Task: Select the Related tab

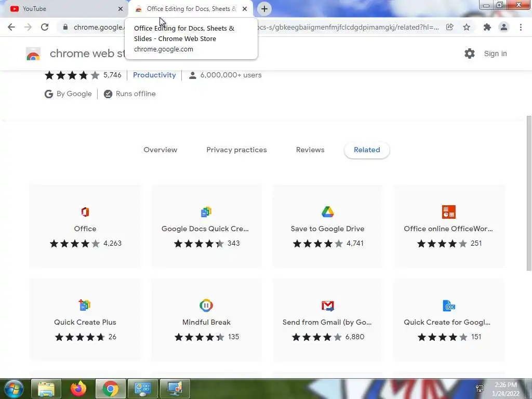Action: point(367,150)
